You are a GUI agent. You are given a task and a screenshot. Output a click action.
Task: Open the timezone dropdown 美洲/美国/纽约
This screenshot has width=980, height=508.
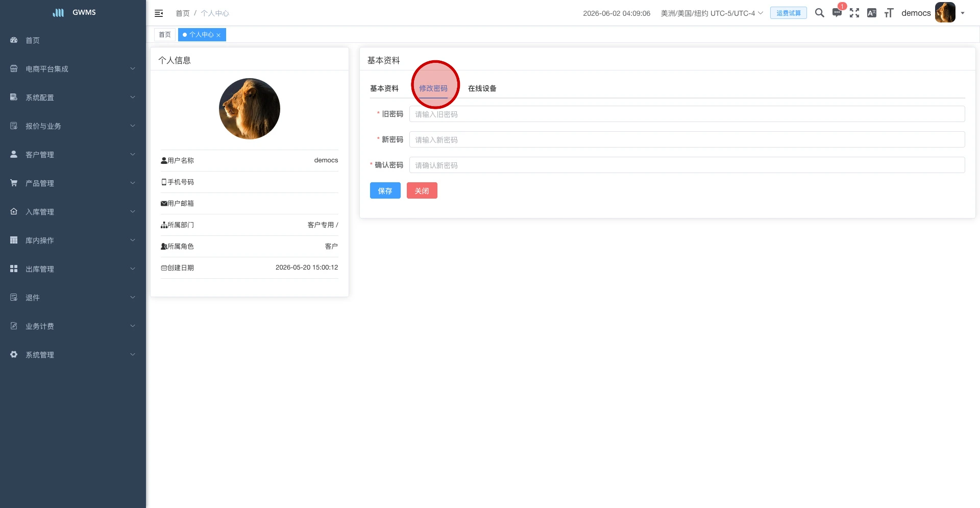pos(712,13)
